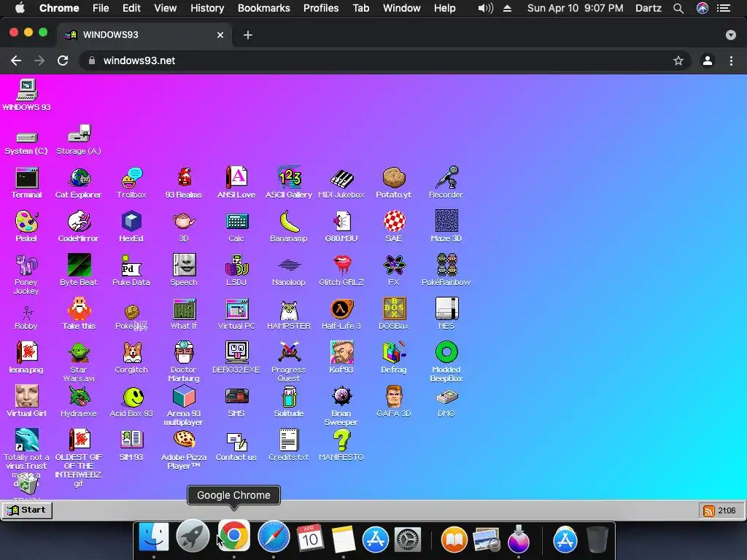The height and width of the screenshot is (560, 747).
Task: Open MIDI Jukebox piano icon
Action: coord(341,179)
